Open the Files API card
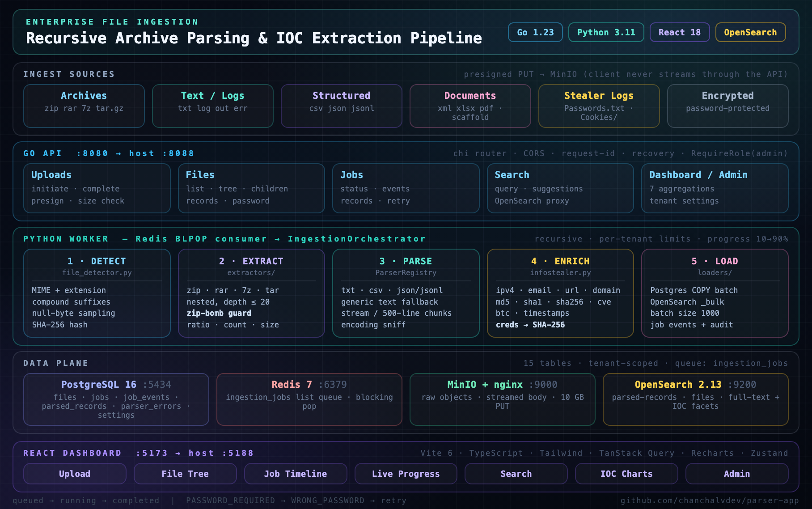812x509 pixels. [x=251, y=188]
